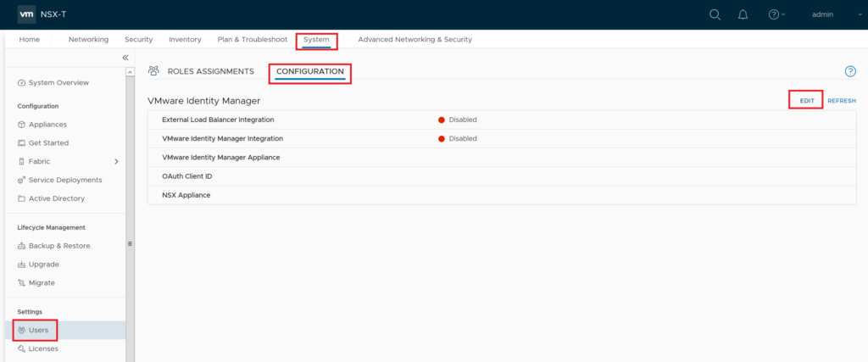The height and width of the screenshot is (362, 868).
Task: Open Get Started in sidebar
Action: [x=48, y=142]
